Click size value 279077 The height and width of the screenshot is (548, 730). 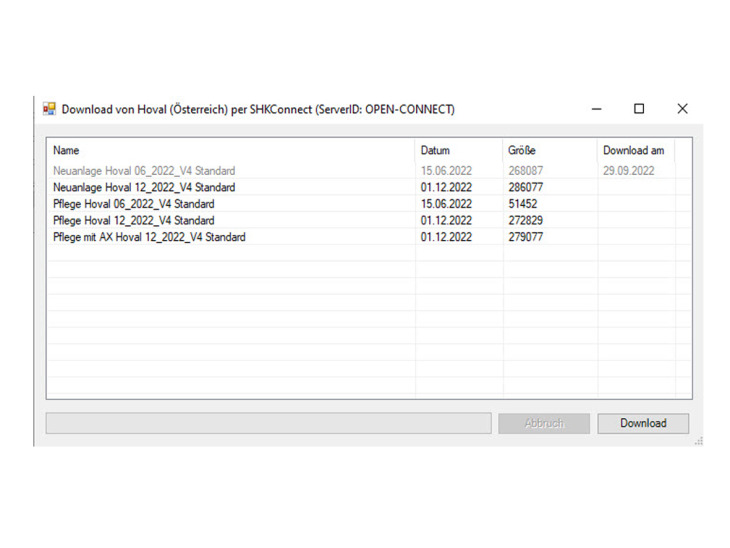[x=526, y=237]
